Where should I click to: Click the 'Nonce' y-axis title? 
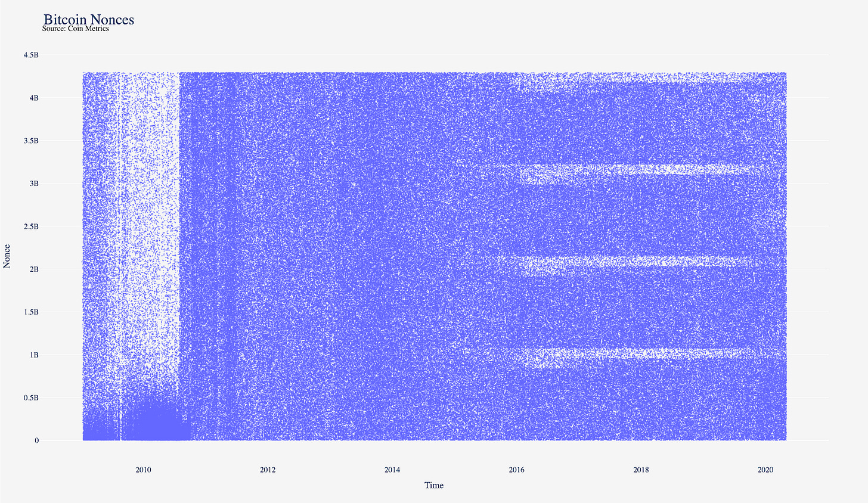pos(7,256)
